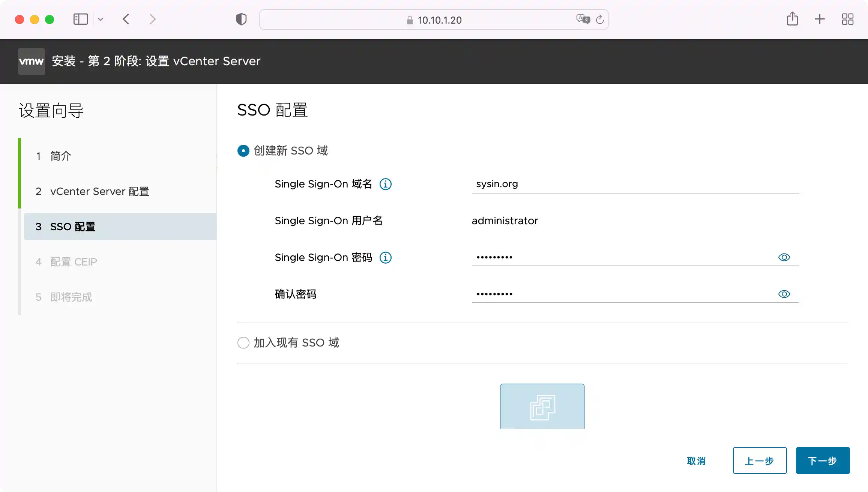Image resolution: width=868 pixels, height=492 pixels.
Task: Click the privacy shield icon
Action: [241, 19]
